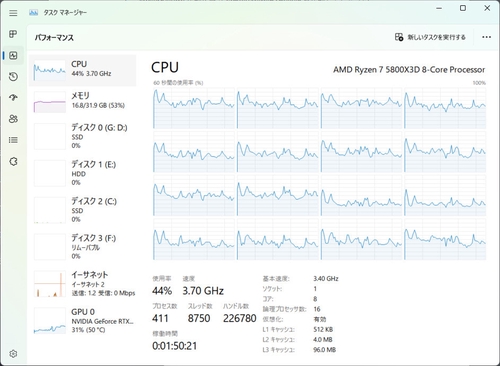Open the GPU 0 NVIDIA GeForce entry
Viewport: 500px width, 366px height.
[x=82, y=321]
